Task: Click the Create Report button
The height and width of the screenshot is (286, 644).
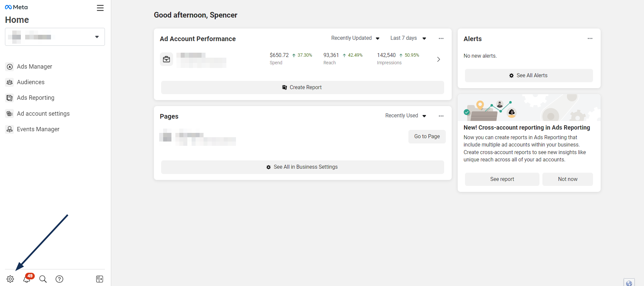Action: [302, 87]
